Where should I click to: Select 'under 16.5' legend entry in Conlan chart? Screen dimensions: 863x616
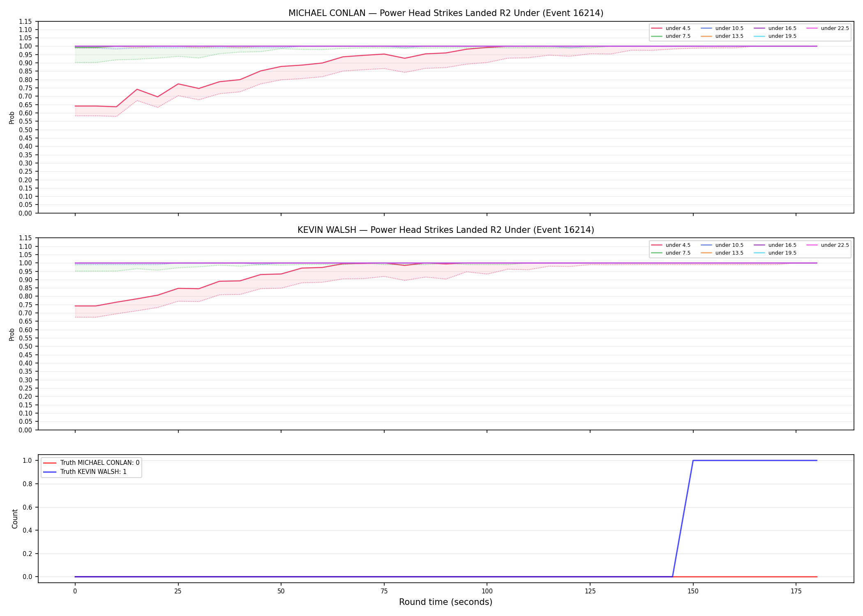pos(776,28)
